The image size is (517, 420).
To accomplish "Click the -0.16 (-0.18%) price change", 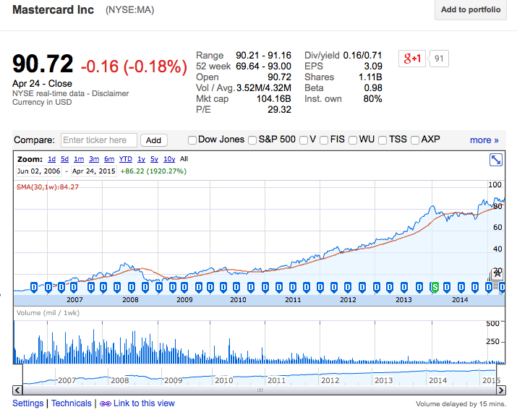I will tap(134, 67).
